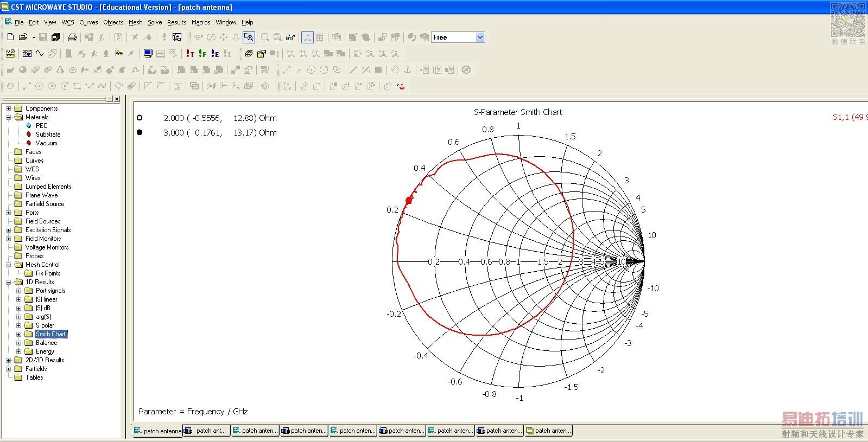
Task: Select the S polar results folder
Action: [45, 325]
